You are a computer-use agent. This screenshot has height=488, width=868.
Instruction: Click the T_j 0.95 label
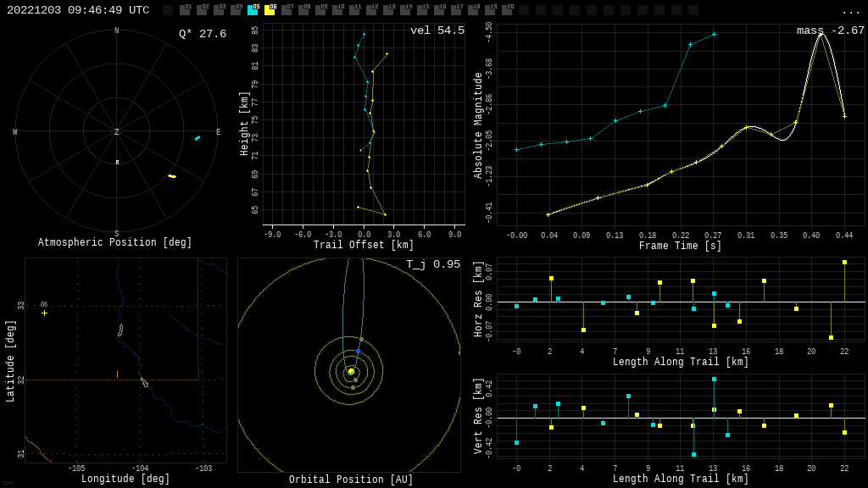pyautogui.click(x=433, y=264)
